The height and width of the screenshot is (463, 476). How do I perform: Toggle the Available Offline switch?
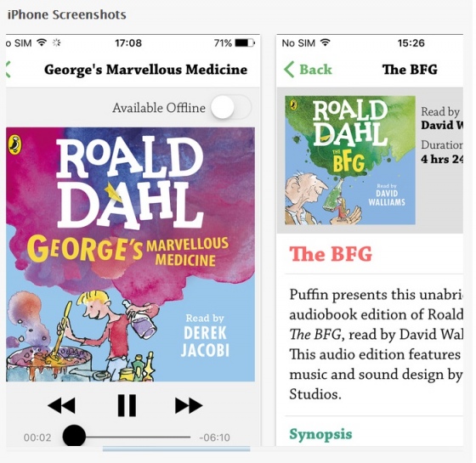pos(231,107)
